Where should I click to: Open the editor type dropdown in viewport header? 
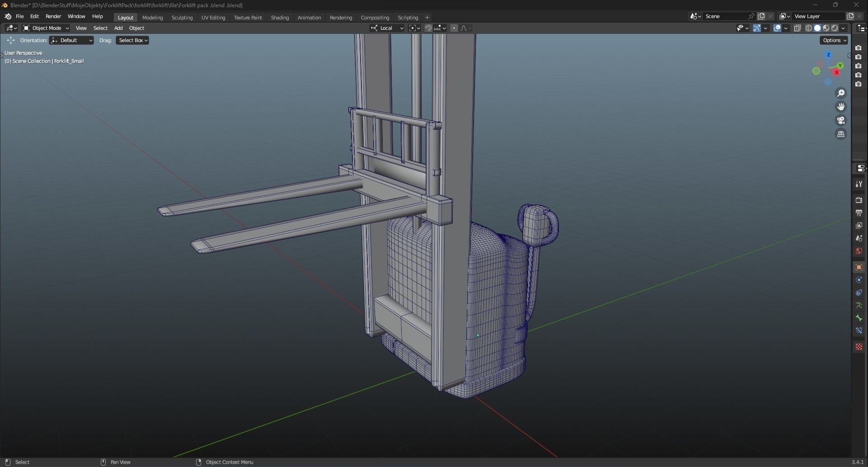[x=12, y=28]
